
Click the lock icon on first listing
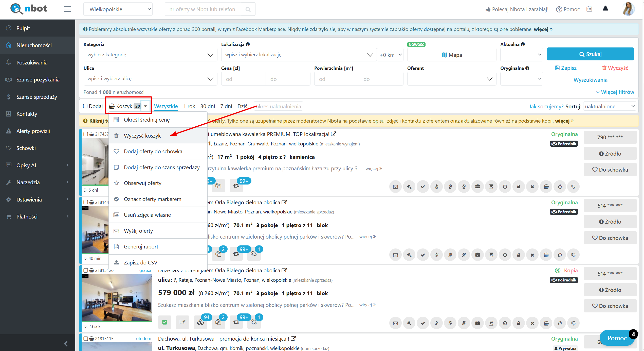click(x=519, y=187)
